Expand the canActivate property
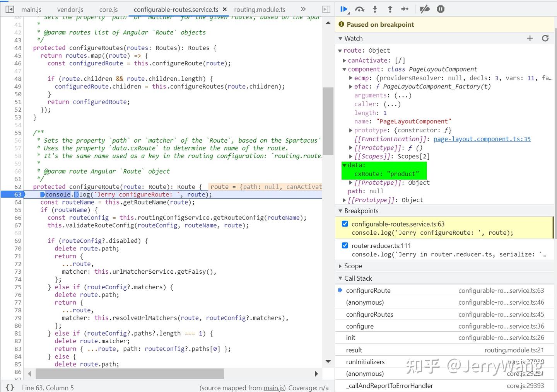This screenshot has width=557, height=392. (344, 60)
